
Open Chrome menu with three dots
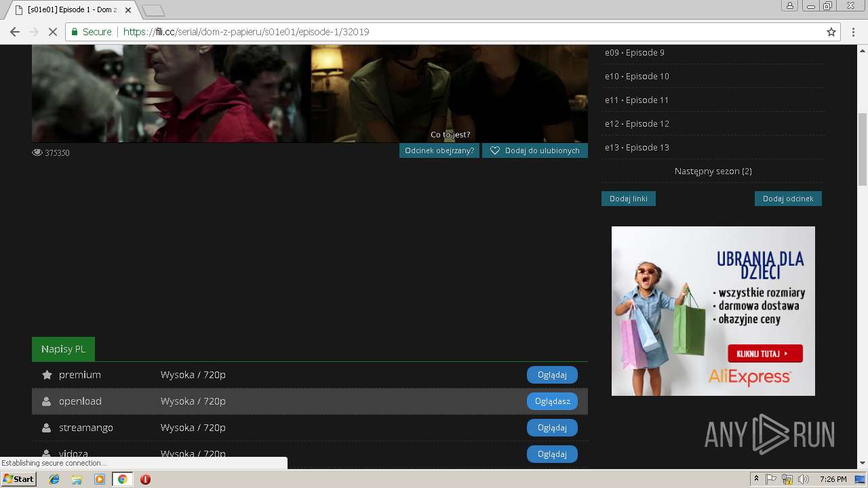point(854,32)
